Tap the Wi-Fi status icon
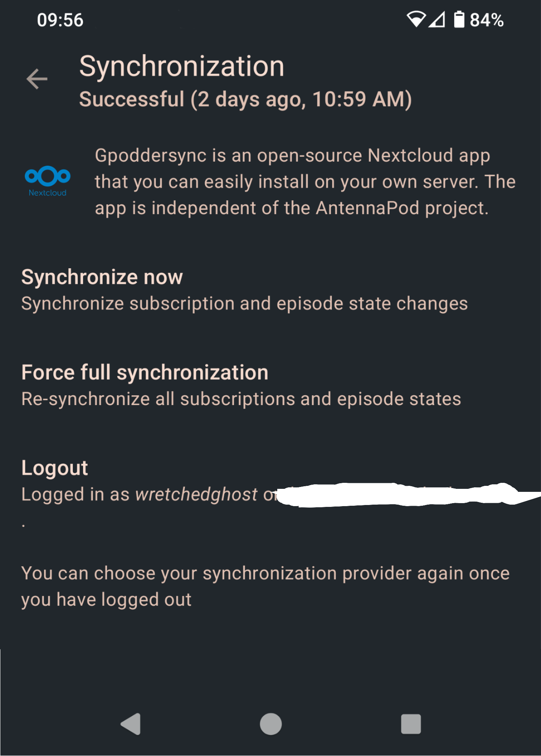This screenshot has width=541, height=756. (x=416, y=19)
